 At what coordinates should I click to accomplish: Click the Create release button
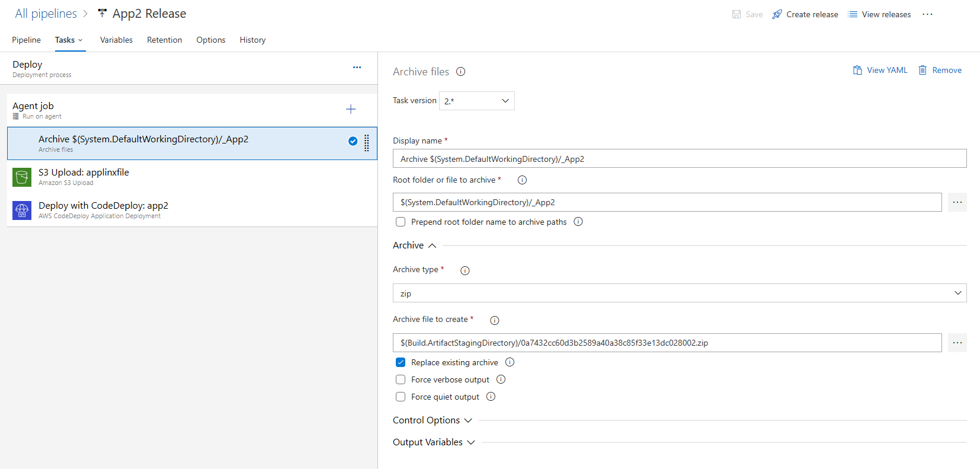805,14
